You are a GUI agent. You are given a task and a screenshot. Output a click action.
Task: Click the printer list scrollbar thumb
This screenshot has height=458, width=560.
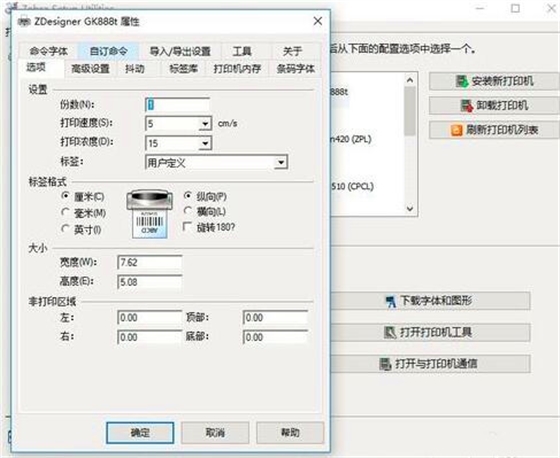point(410,111)
